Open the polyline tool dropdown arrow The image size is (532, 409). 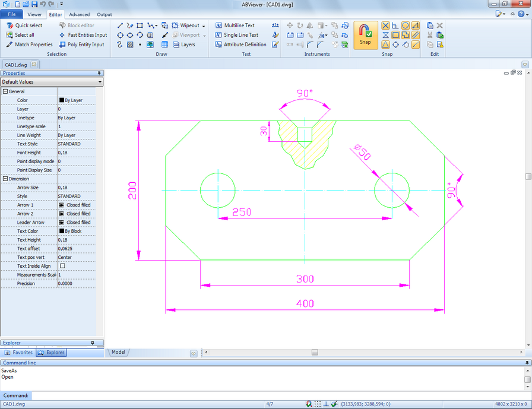coord(156,26)
